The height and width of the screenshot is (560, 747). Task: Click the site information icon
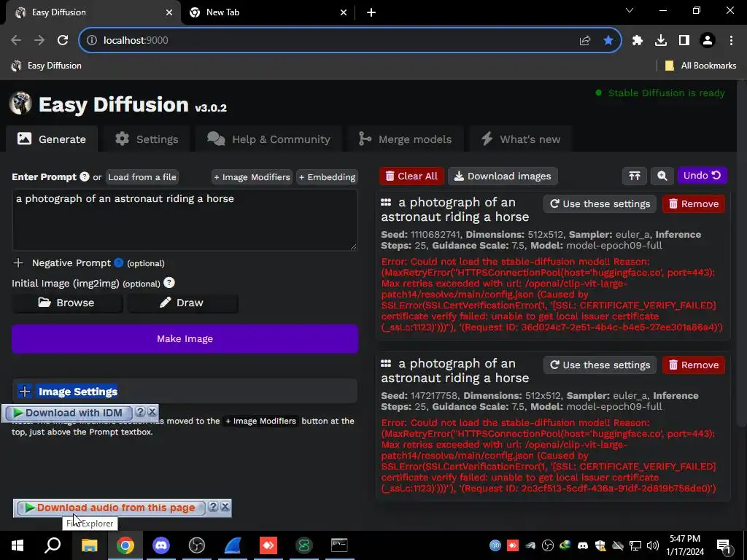tap(91, 41)
